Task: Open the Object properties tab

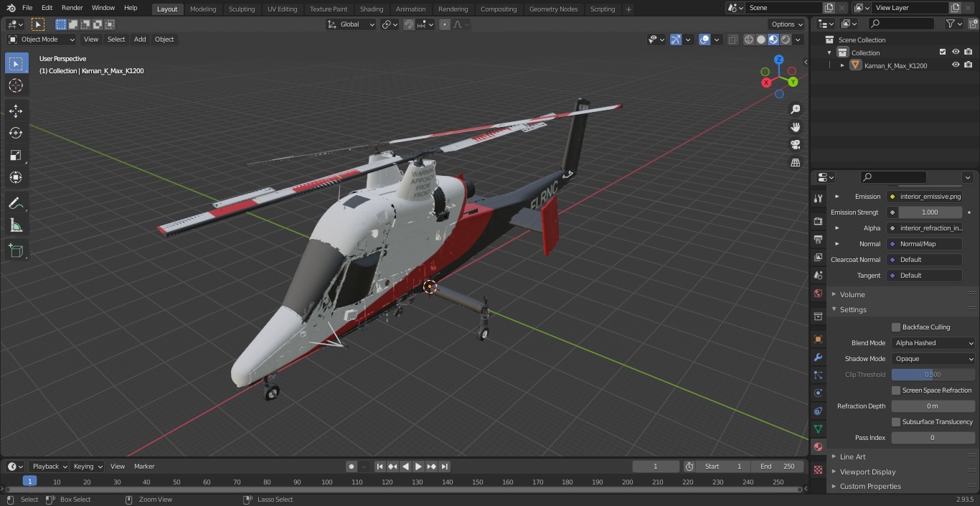Action: click(x=818, y=339)
